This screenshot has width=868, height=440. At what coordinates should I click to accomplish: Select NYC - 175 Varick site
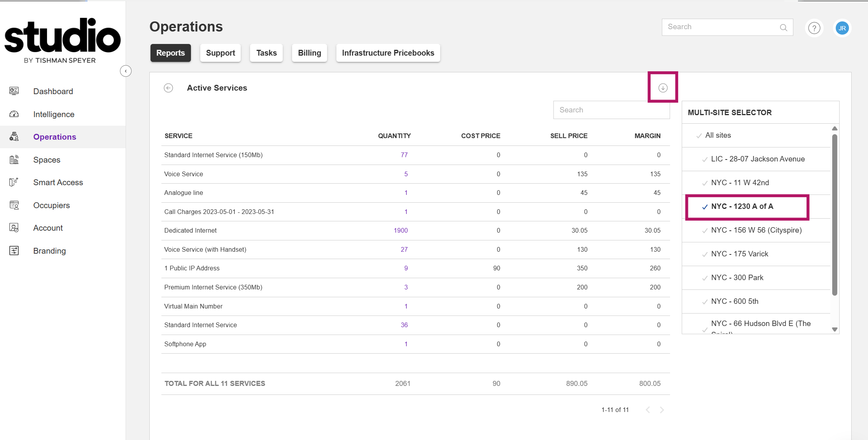(x=739, y=254)
